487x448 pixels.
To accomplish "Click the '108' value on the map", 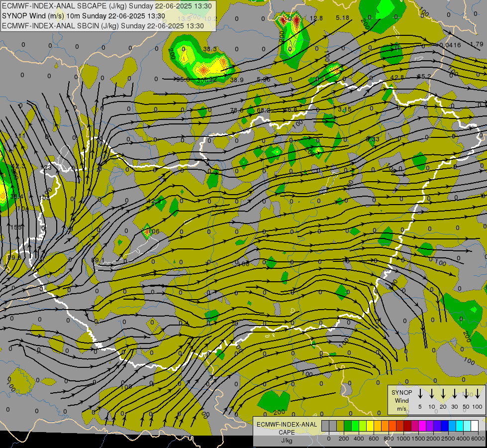I will [44, 198].
